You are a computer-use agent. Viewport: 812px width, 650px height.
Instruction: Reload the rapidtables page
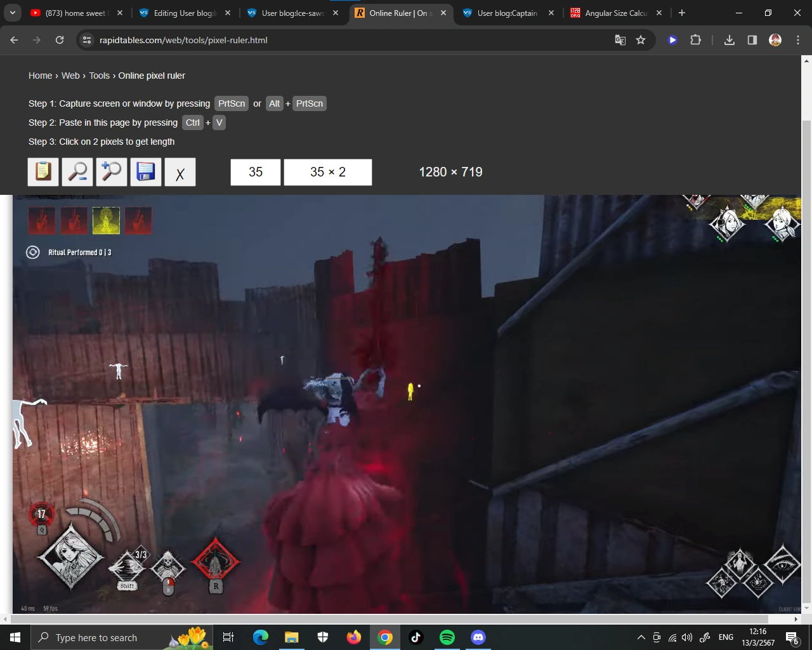coord(60,40)
